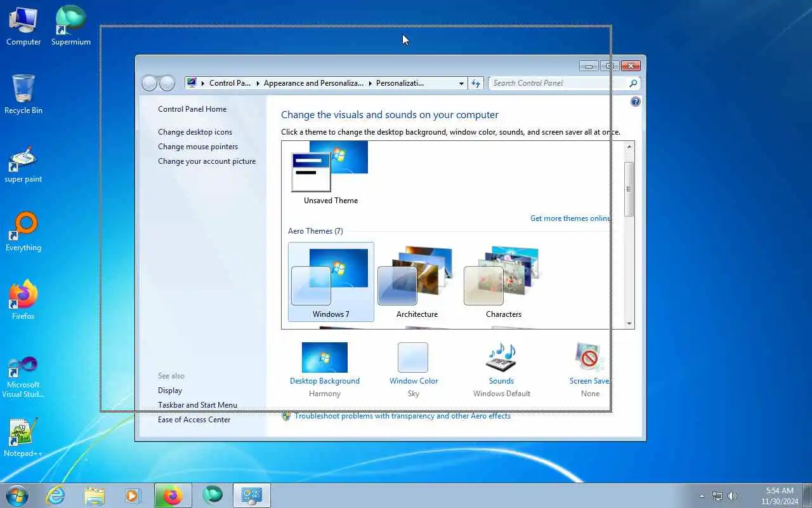Open the Aero effects troubleshoot link

click(x=402, y=416)
